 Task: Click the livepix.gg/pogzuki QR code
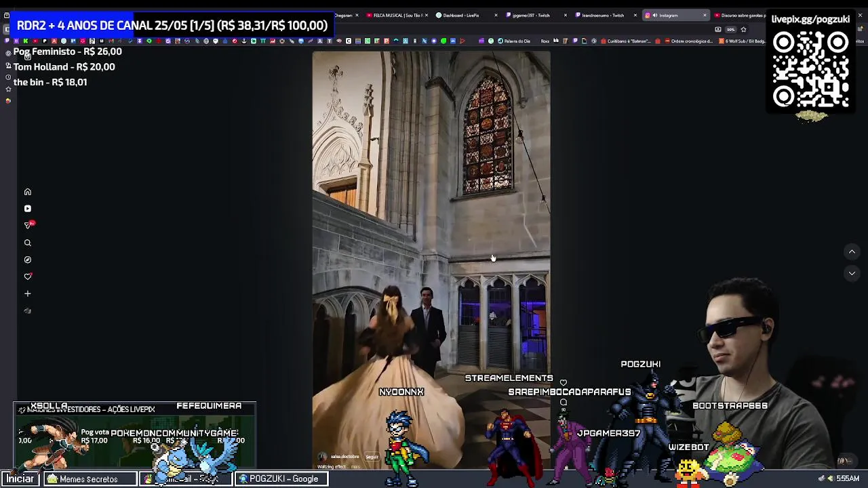(811, 70)
